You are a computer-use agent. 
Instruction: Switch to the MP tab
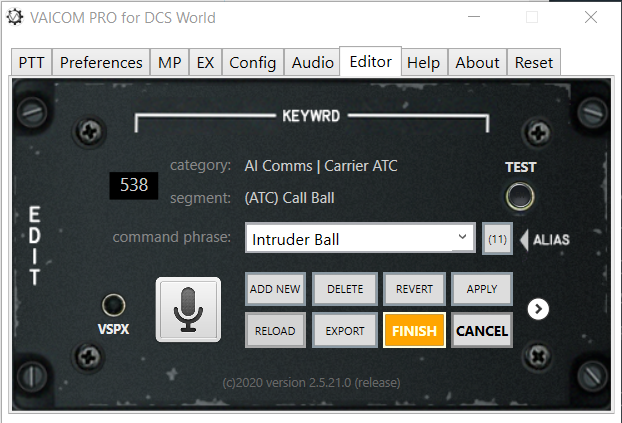click(169, 62)
